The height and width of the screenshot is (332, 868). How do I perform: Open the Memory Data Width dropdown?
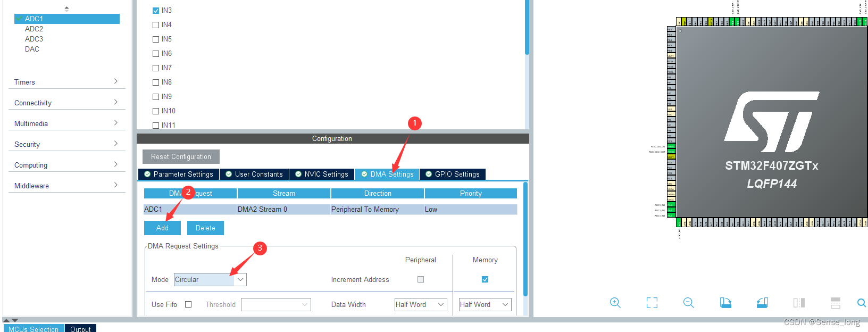[x=485, y=304]
